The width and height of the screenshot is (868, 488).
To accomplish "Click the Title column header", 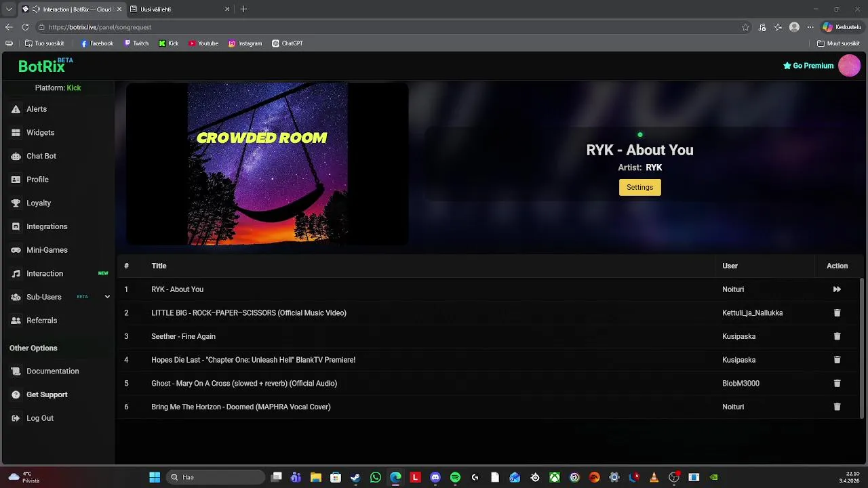I will pos(159,266).
